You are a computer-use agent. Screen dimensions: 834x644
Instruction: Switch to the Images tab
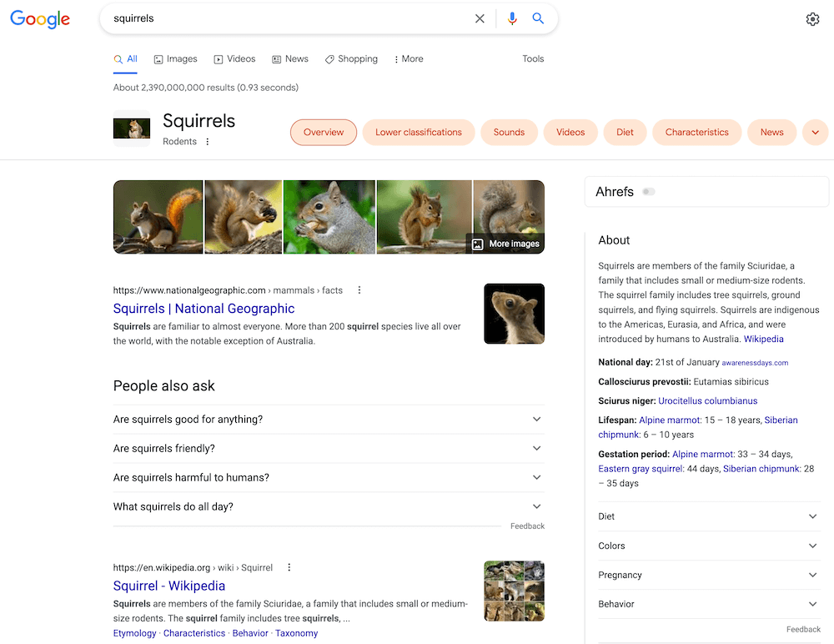click(x=175, y=59)
